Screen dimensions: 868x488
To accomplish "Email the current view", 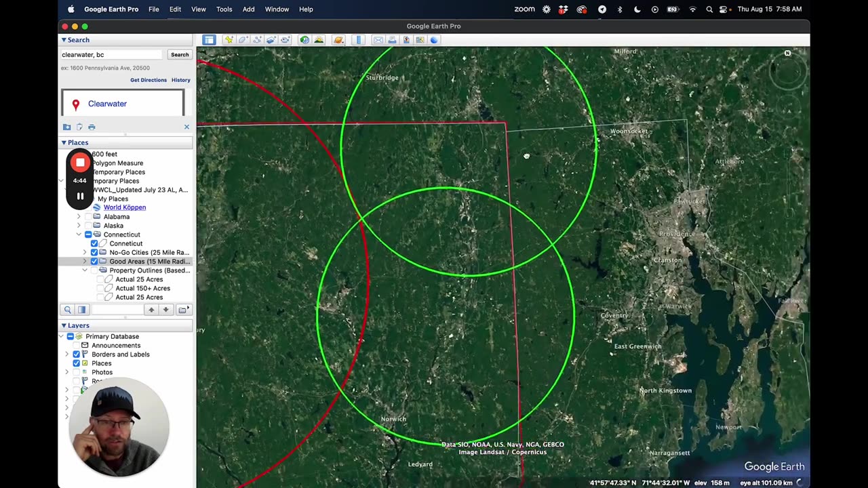I will point(378,40).
